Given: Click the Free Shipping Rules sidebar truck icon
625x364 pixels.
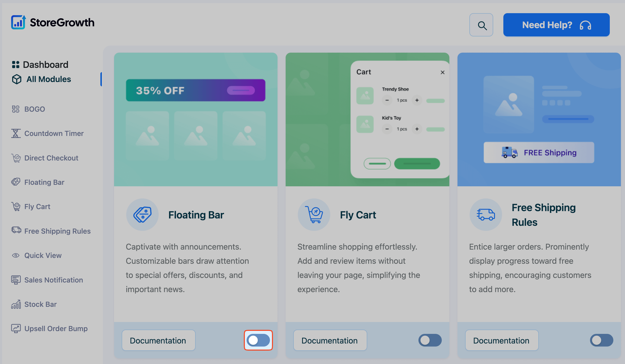Looking at the screenshot, I should pos(16,230).
